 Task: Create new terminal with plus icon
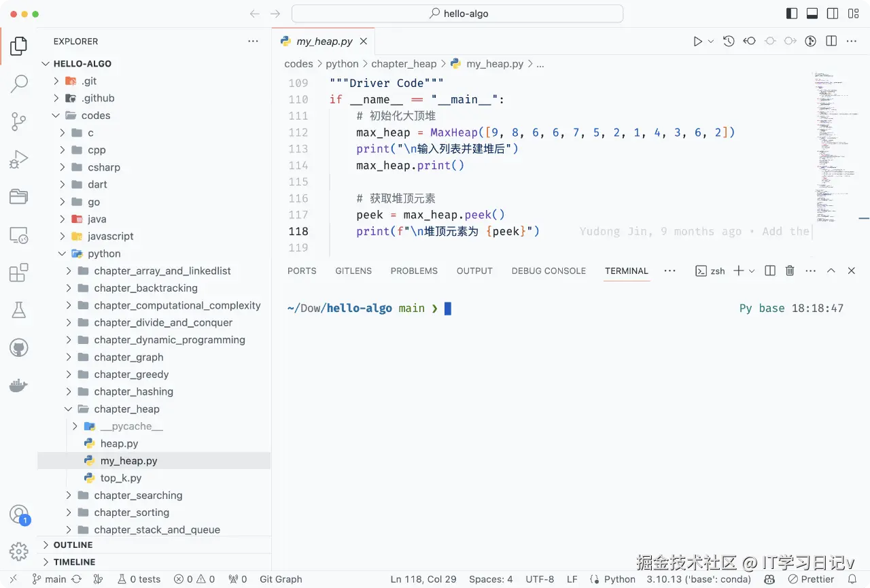click(739, 271)
